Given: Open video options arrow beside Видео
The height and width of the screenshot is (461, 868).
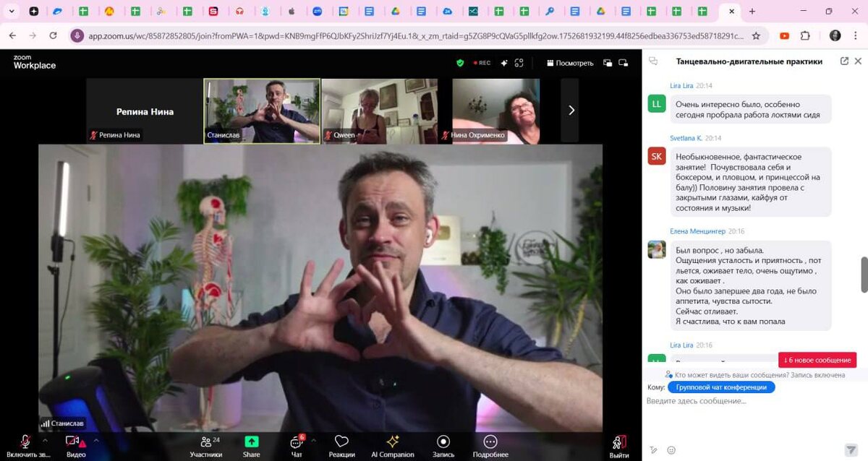Looking at the screenshot, I should (x=95, y=440).
